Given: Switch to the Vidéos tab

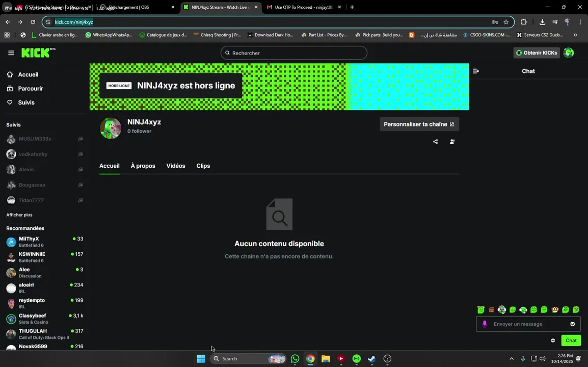Looking at the screenshot, I should pyautogui.click(x=175, y=166).
